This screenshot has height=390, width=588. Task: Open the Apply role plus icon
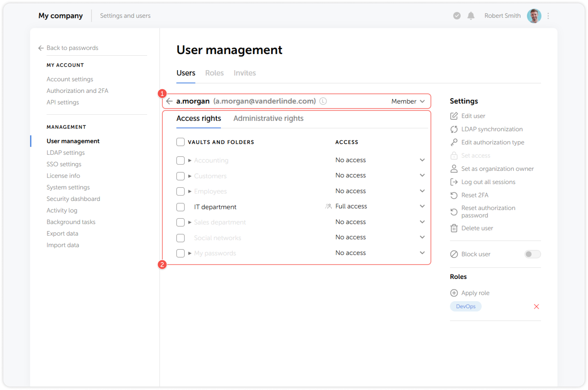[x=454, y=293]
